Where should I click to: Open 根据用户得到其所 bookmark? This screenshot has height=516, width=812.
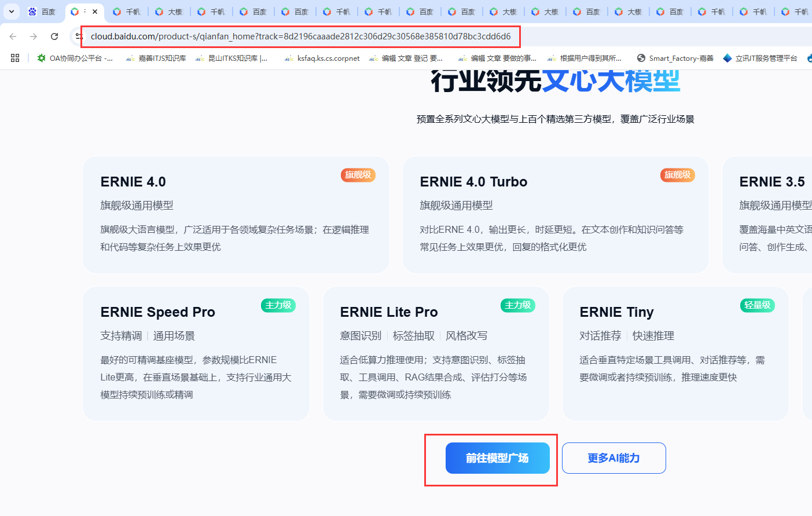point(585,58)
